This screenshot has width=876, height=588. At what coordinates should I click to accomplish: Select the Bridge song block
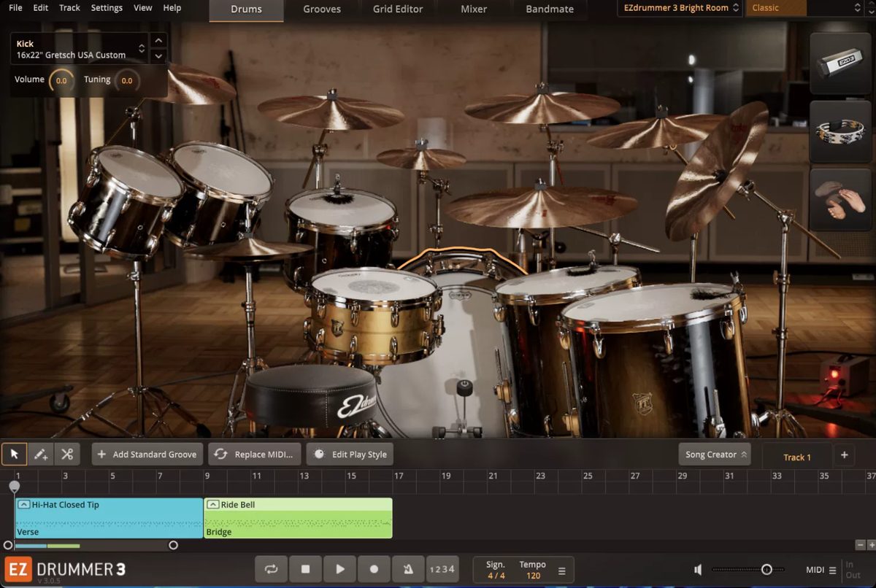[298, 519]
